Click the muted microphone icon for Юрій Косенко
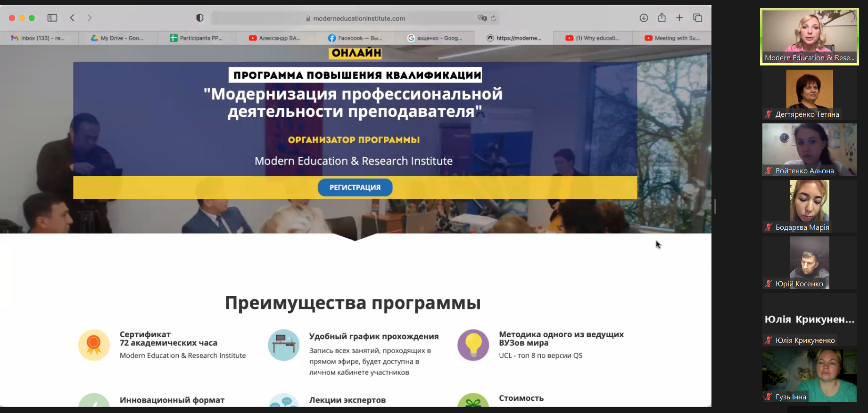The image size is (868, 413). (769, 283)
